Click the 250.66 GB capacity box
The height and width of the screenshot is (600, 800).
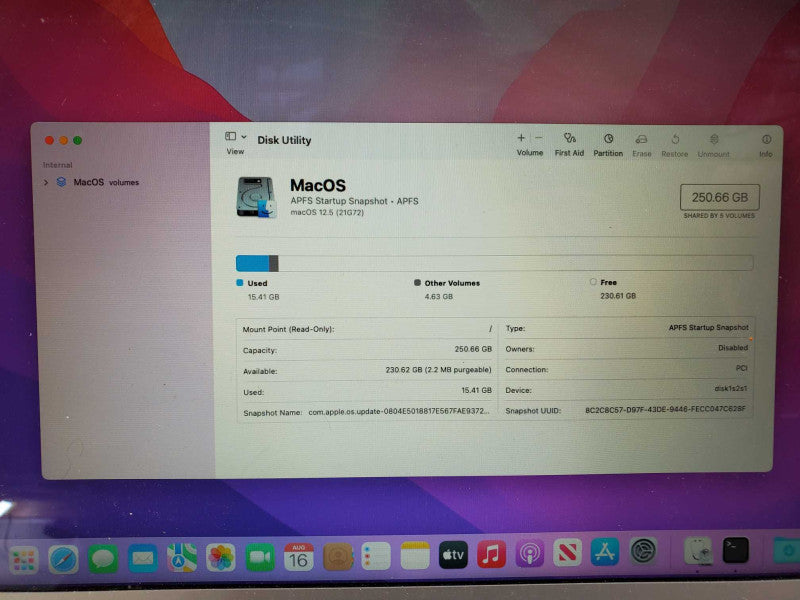[719, 197]
